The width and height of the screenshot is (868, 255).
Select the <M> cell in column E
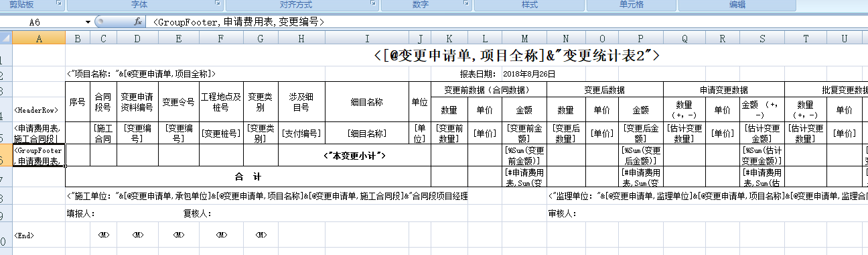[178, 235]
